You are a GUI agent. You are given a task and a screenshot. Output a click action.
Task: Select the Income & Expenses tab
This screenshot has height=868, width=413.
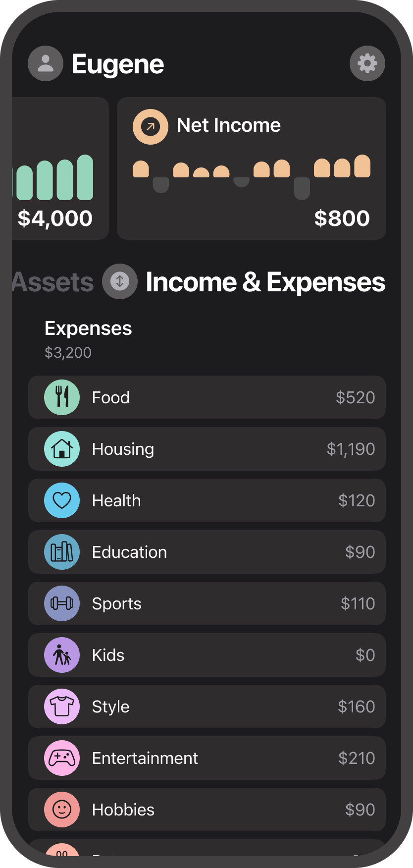point(265,282)
